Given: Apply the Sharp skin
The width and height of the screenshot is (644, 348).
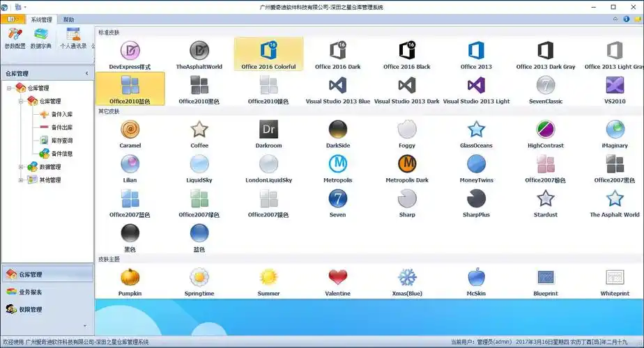Looking at the screenshot, I should click(x=407, y=203).
